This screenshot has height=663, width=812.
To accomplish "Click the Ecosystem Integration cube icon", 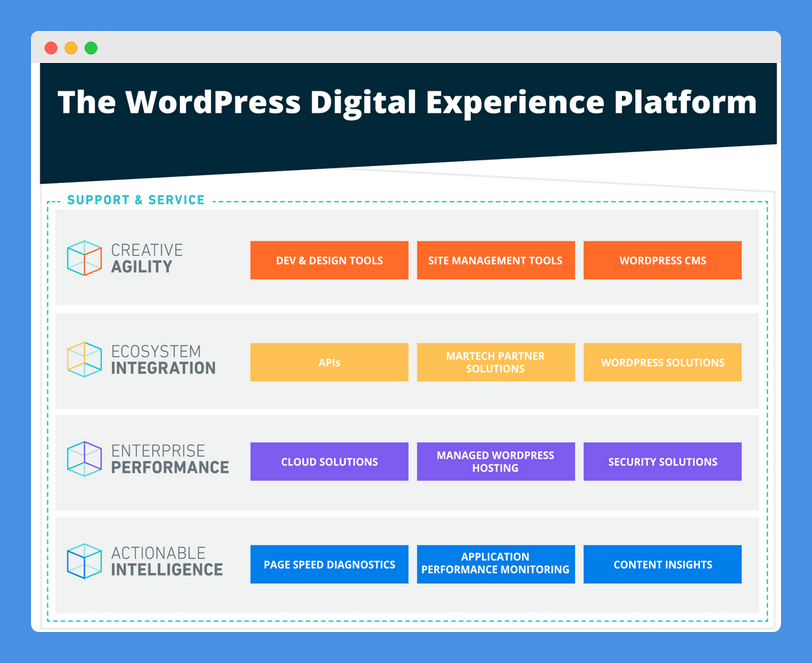I will point(84,359).
